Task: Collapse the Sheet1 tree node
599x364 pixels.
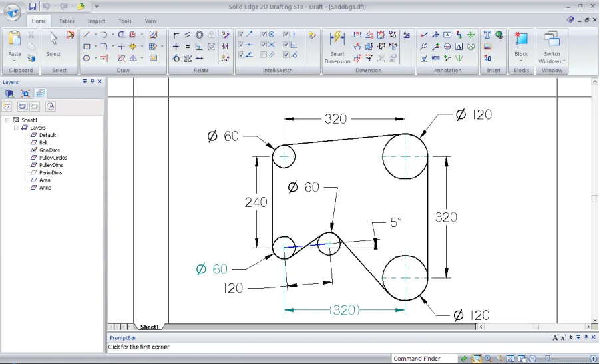Action: click(x=7, y=120)
